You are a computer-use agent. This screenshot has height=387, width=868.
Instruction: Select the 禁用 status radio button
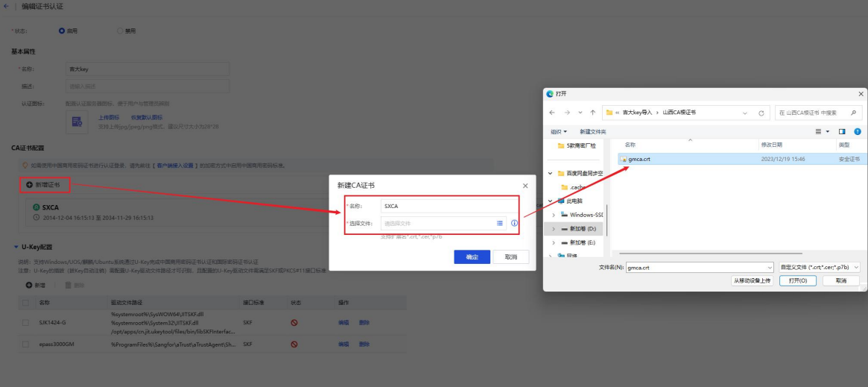tap(120, 31)
